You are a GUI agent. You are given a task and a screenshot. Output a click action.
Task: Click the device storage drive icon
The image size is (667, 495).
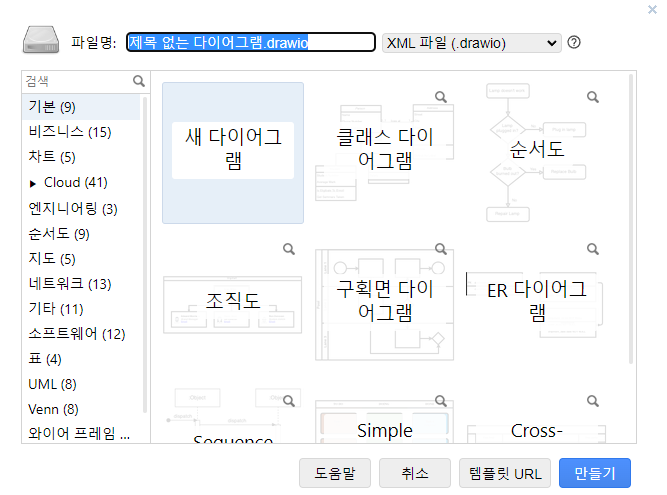coord(41,40)
